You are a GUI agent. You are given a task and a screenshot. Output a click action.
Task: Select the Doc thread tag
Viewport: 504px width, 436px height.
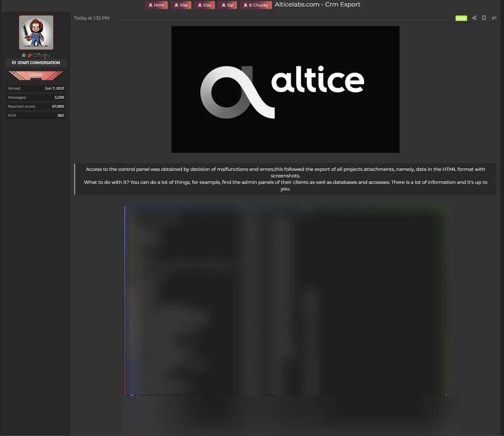[204, 5]
